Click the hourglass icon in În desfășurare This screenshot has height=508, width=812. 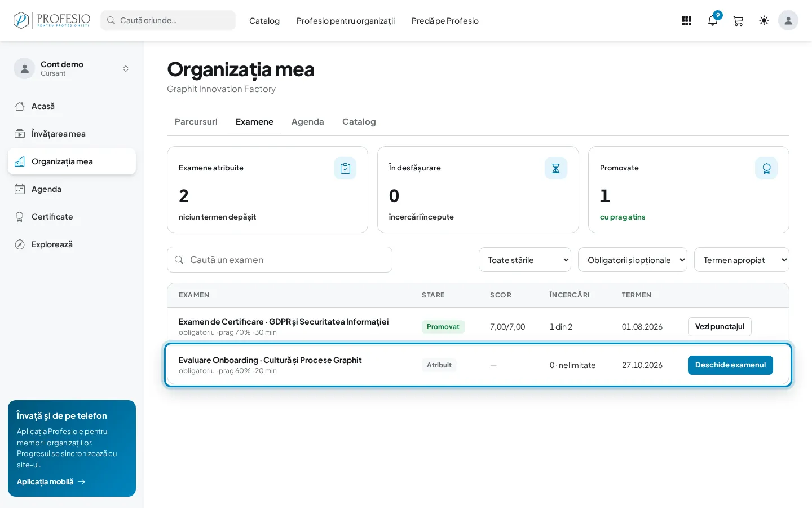pos(556,168)
